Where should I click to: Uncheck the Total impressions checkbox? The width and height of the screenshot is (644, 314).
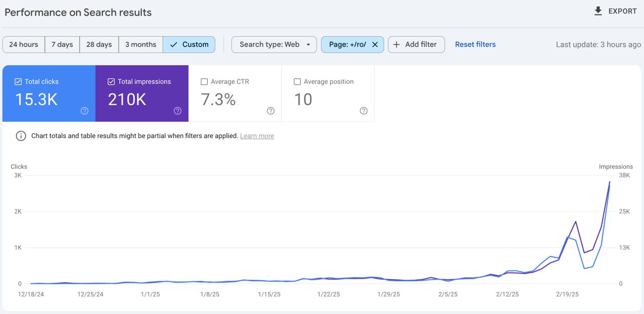(x=111, y=81)
